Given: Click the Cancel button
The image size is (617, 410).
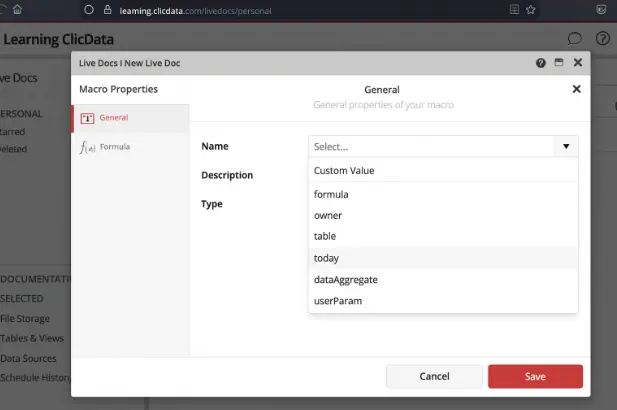Looking at the screenshot, I should click(x=434, y=377).
